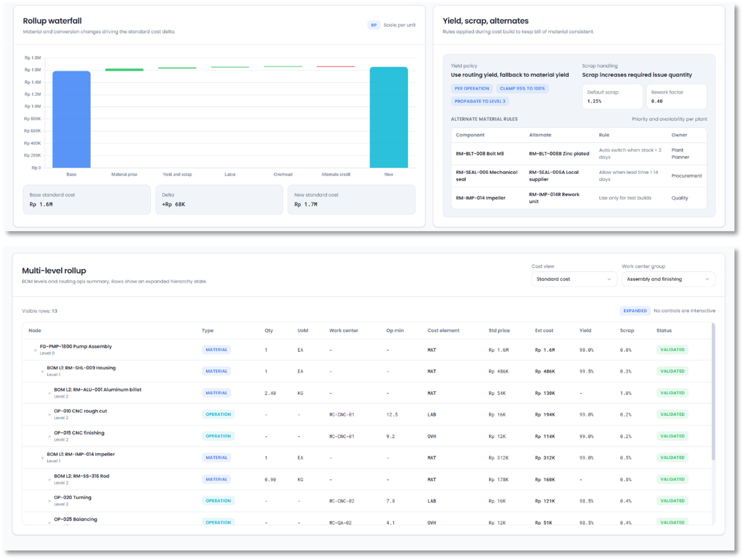Expand OP-010 CNC rough cut row
The image size is (744, 560).
(x=49, y=415)
